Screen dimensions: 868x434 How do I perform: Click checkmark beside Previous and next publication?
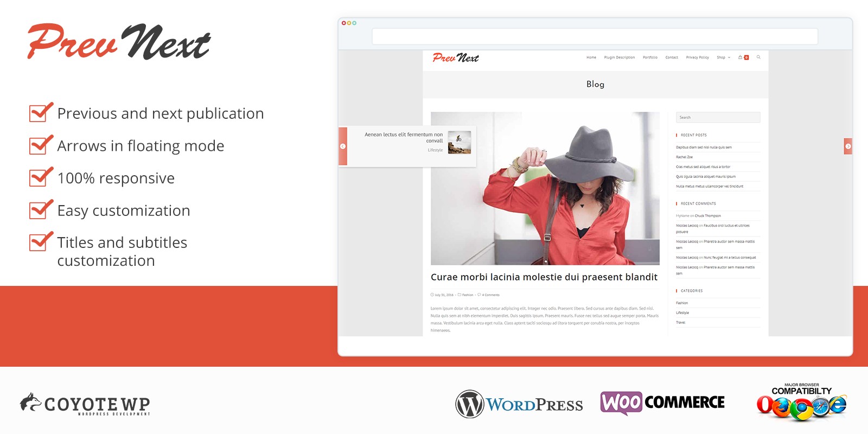[41, 112]
